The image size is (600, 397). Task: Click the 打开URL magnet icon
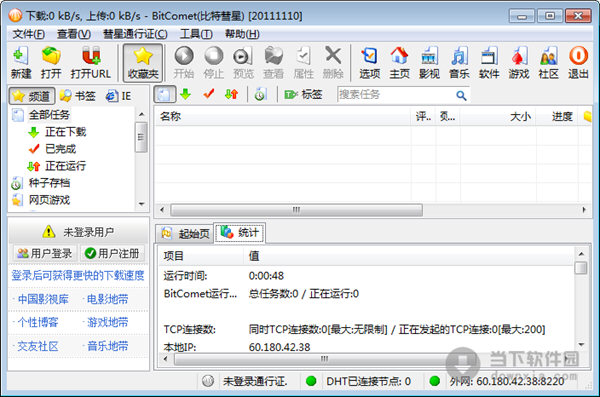pos(91,62)
